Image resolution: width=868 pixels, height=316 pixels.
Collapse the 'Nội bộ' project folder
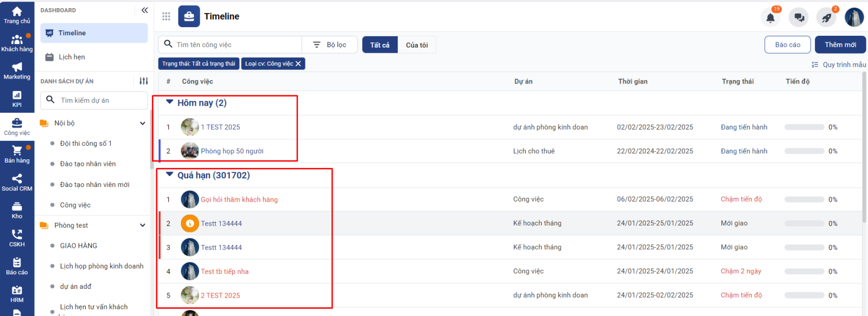pos(143,123)
